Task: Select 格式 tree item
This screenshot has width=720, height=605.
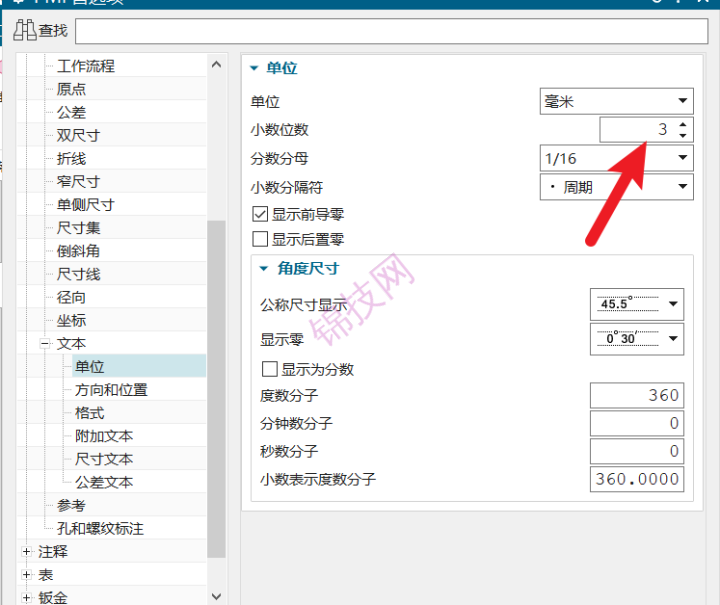Action: point(90,413)
